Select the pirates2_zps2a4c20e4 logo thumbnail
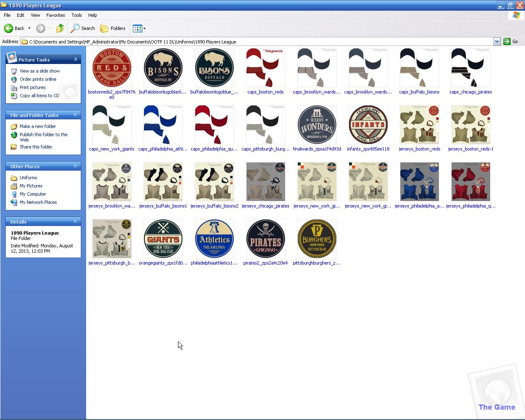The image size is (525, 420). click(266, 239)
